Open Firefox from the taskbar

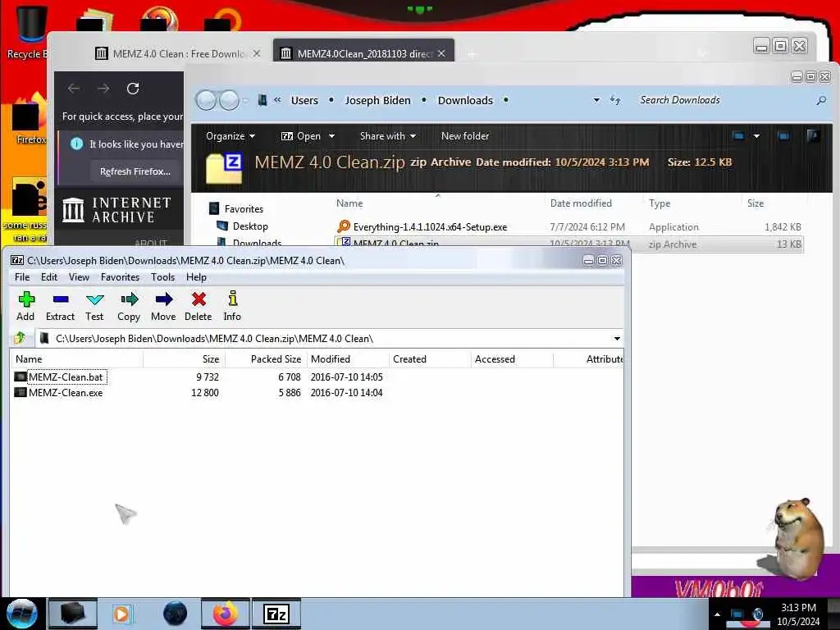click(225, 614)
